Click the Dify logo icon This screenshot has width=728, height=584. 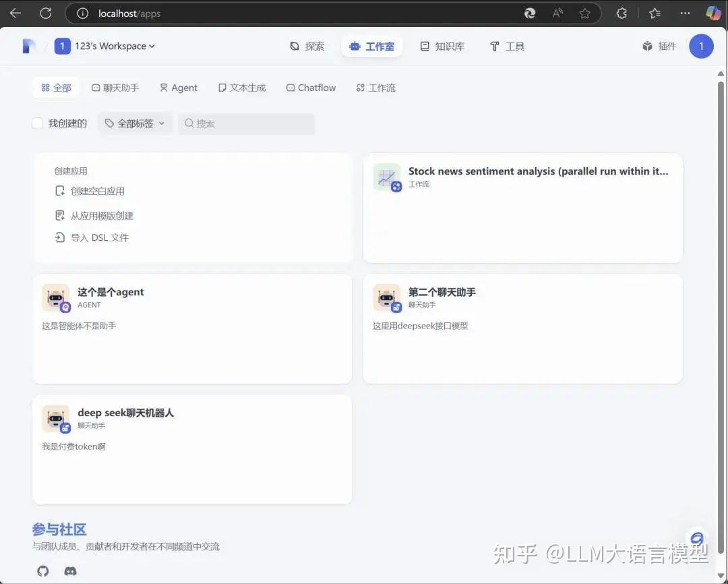point(29,46)
